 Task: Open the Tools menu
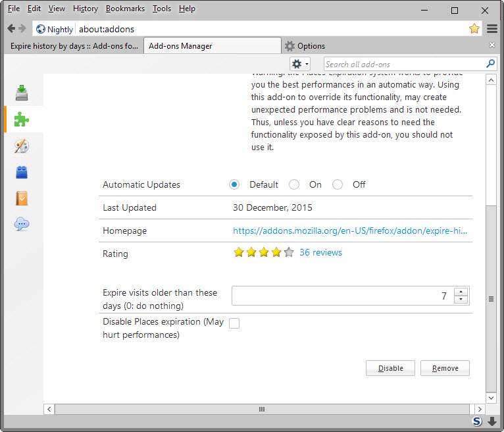coord(162,9)
